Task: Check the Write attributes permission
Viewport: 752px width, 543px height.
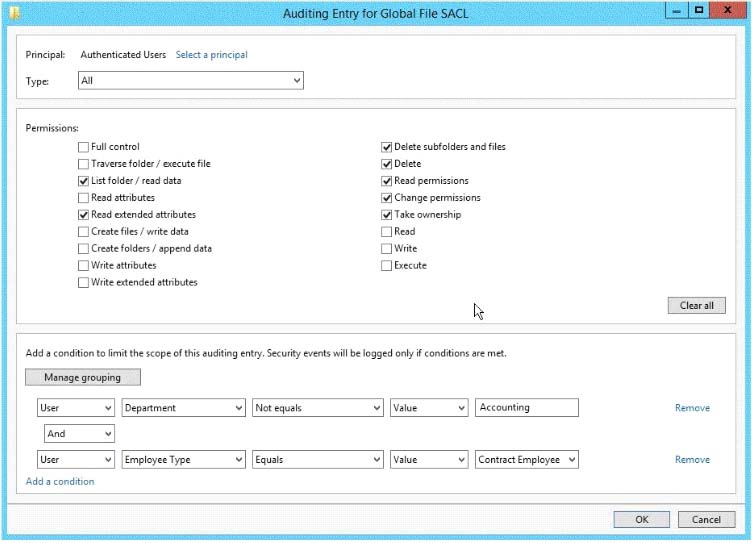Action: pyautogui.click(x=83, y=266)
